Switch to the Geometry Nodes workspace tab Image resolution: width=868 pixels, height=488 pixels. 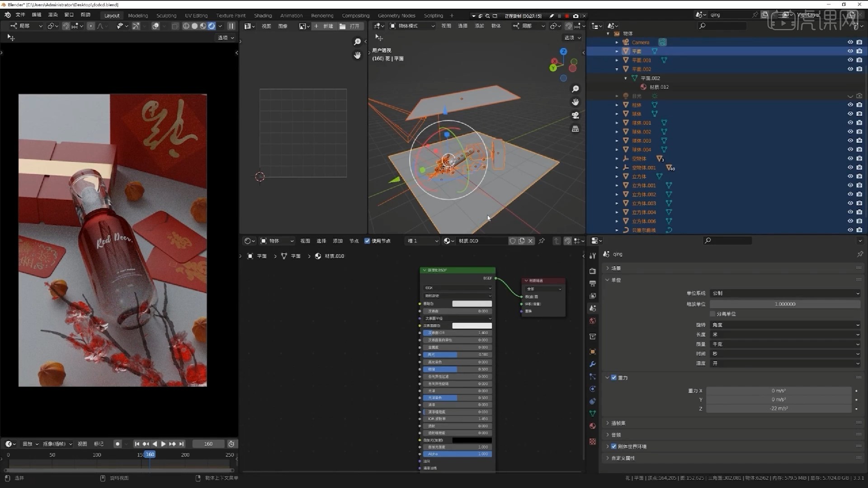pos(396,15)
